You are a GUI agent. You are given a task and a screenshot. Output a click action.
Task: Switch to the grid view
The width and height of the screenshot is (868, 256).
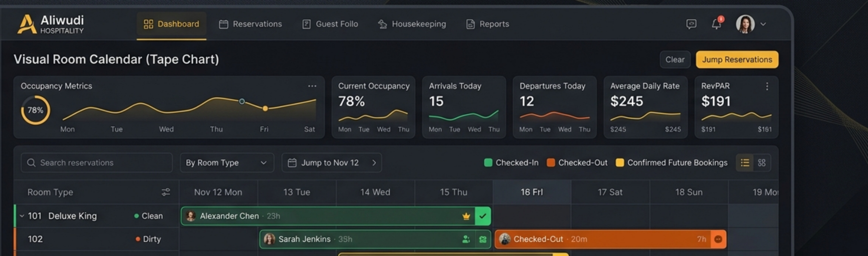[x=762, y=163]
